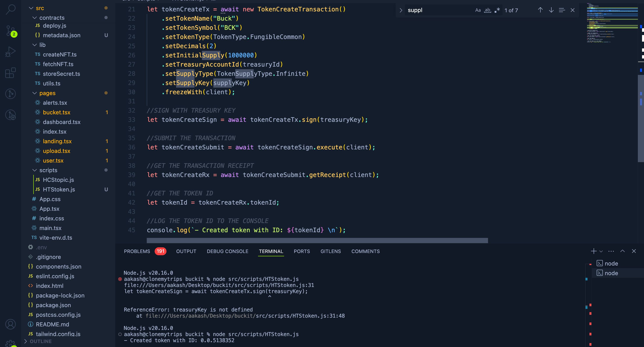Open Accounts icon in activity bar
This screenshot has width=644, height=347.
point(11,324)
